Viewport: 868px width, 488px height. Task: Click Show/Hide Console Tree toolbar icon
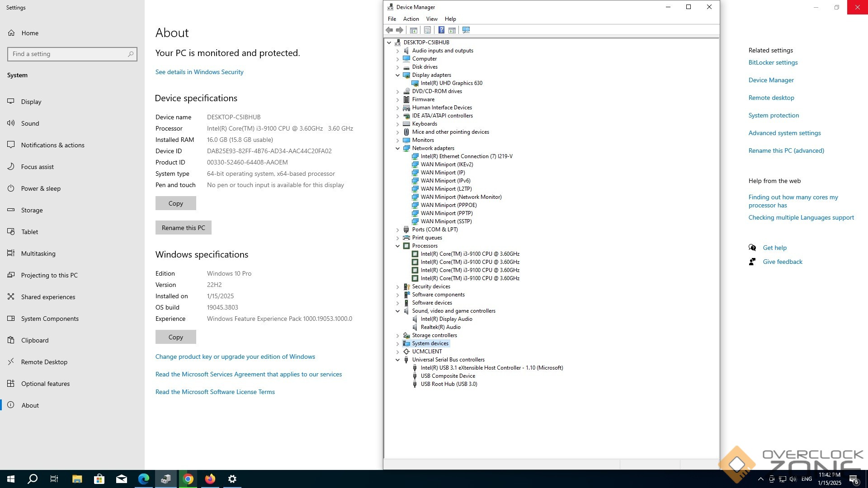tap(413, 30)
